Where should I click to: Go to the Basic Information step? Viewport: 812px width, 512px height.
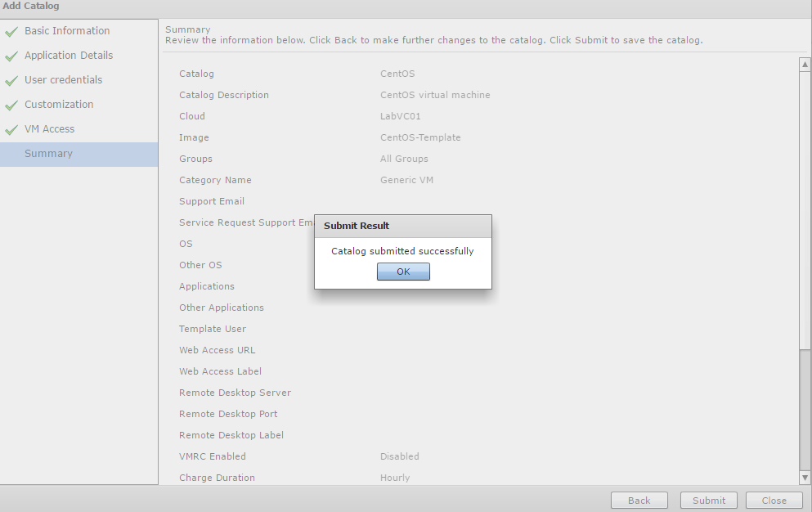click(x=67, y=31)
